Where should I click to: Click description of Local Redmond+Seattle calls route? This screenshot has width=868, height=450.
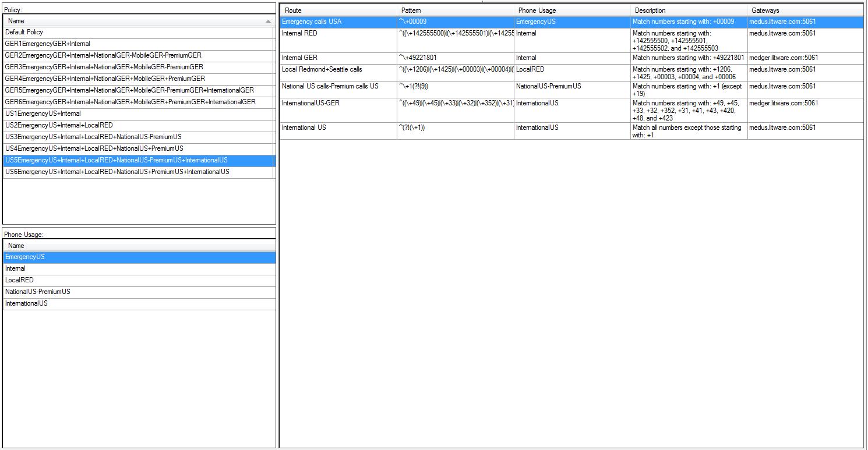click(689, 73)
